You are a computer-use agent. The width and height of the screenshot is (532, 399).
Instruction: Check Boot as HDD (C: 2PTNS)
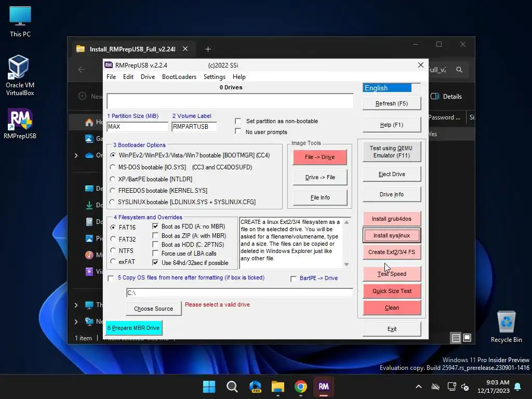tap(155, 244)
